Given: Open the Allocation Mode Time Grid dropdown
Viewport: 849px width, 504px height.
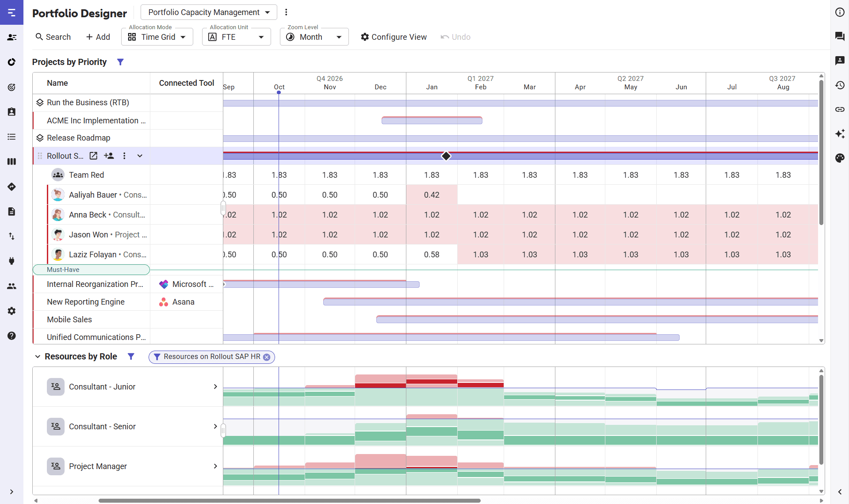Looking at the screenshot, I should pyautogui.click(x=157, y=37).
